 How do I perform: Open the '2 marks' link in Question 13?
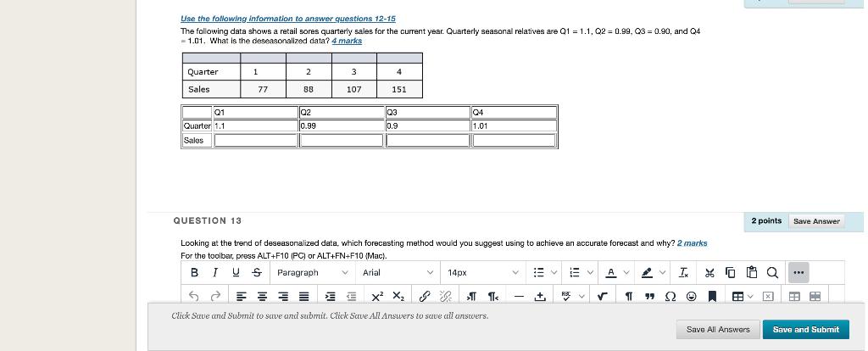tap(692, 243)
